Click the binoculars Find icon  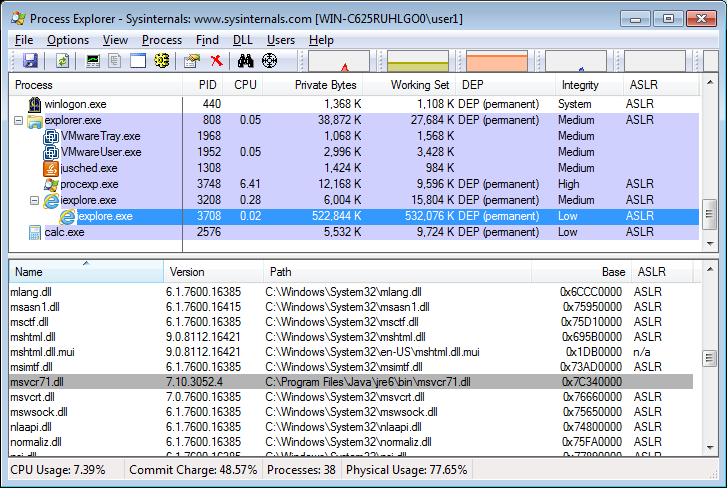pos(247,61)
